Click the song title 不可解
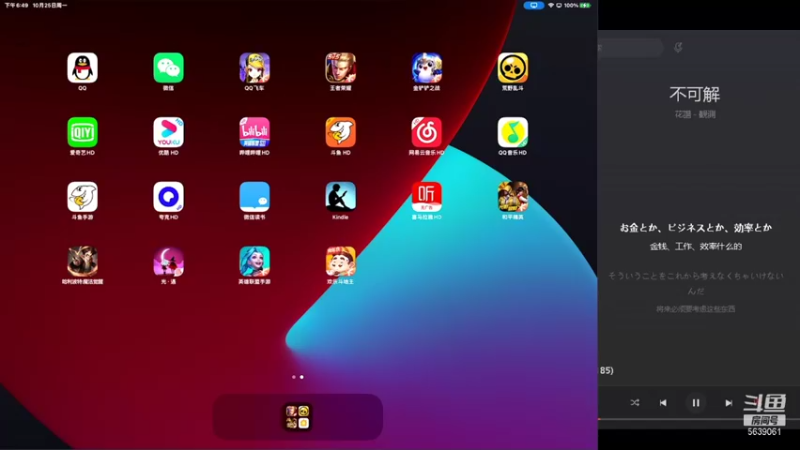The height and width of the screenshot is (450, 800). tap(695, 94)
